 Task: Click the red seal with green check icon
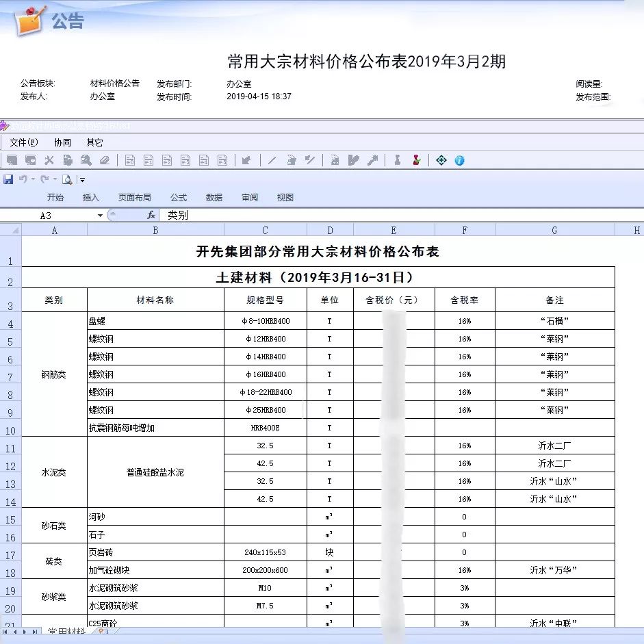coord(417,160)
